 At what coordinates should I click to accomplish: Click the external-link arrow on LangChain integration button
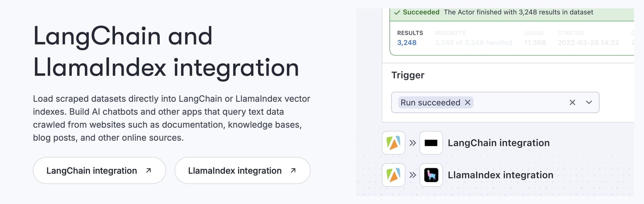148,170
